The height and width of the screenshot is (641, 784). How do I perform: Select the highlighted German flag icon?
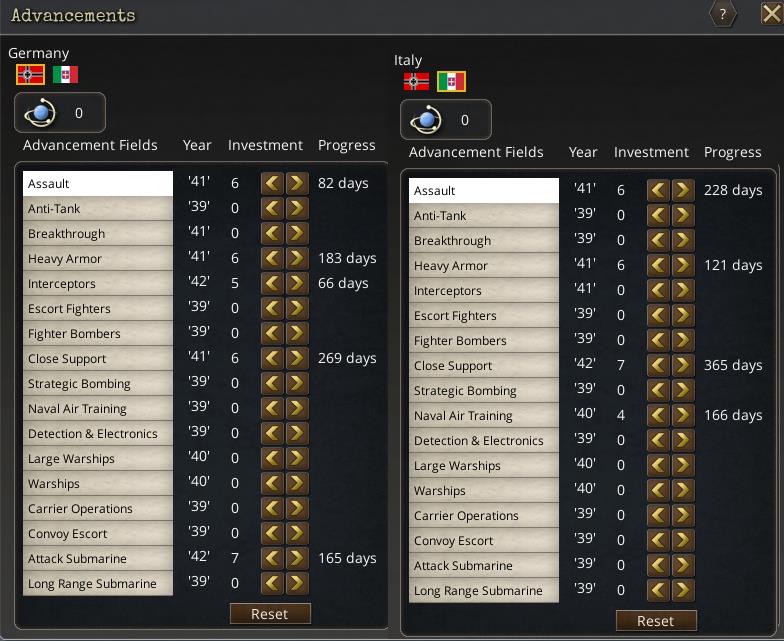click(30, 74)
